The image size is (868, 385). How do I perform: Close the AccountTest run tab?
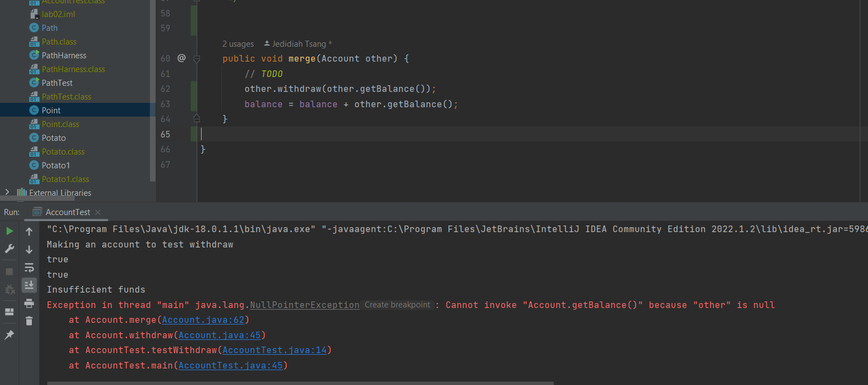pyautogui.click(x=98, y=212)
